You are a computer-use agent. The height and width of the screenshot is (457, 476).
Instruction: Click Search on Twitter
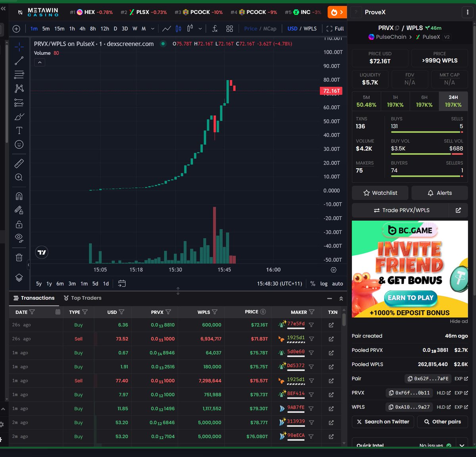click(383, 422)
